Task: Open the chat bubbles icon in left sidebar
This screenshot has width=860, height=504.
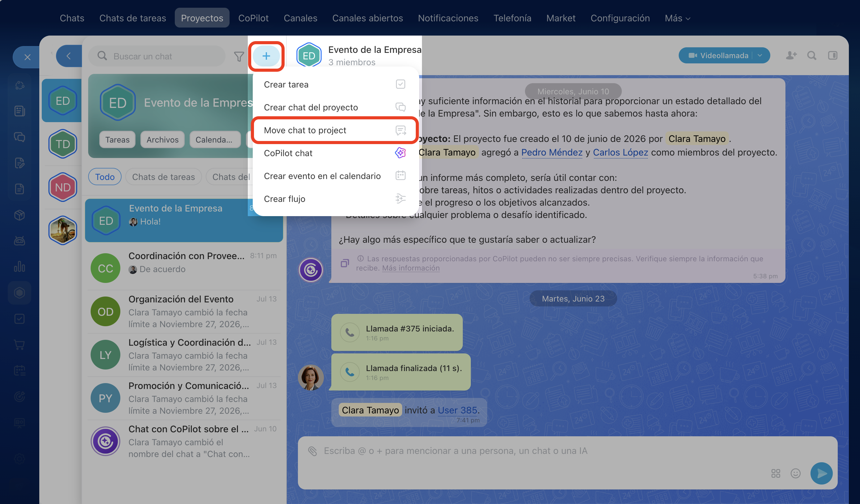Action: click(19, 137)
